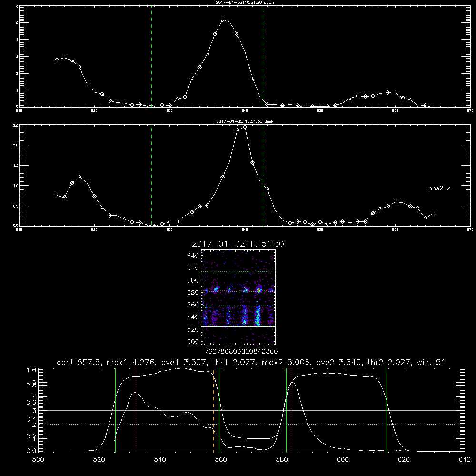This screenshot has width=476, height=476.
Task: Click the heatmap x-axis labels 760780800820840860
Action: (x=241, y=352)
